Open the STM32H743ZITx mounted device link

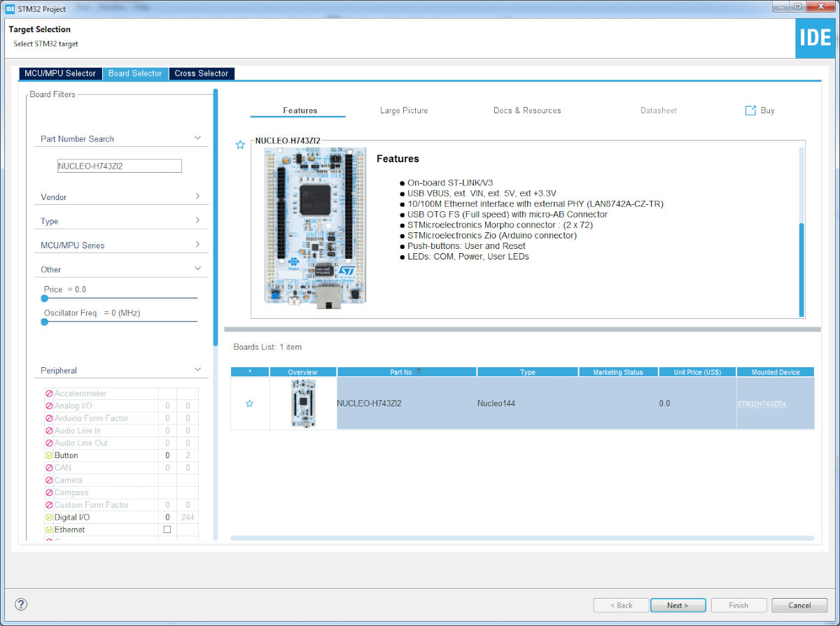[762, 404]
